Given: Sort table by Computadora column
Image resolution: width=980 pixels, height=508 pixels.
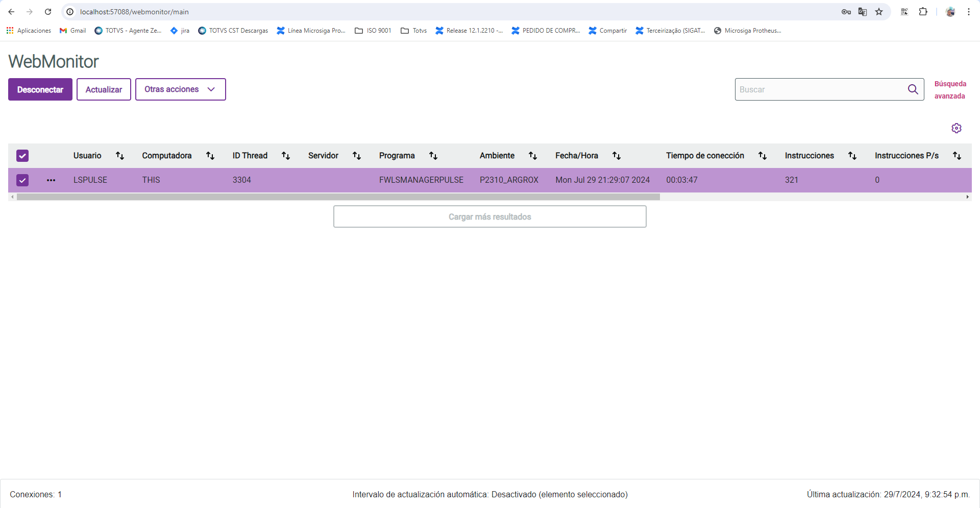Looking at the screenshot, I should pyautogui.click(x=210, y=156).
